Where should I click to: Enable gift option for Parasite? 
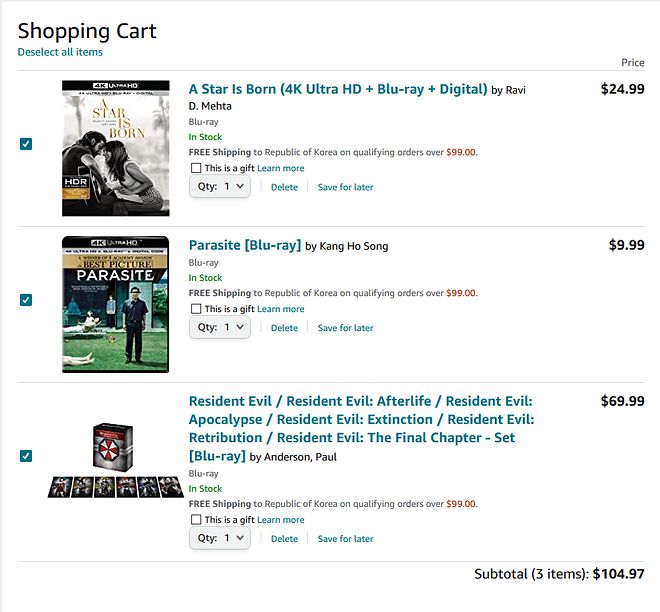pos(196,309)
